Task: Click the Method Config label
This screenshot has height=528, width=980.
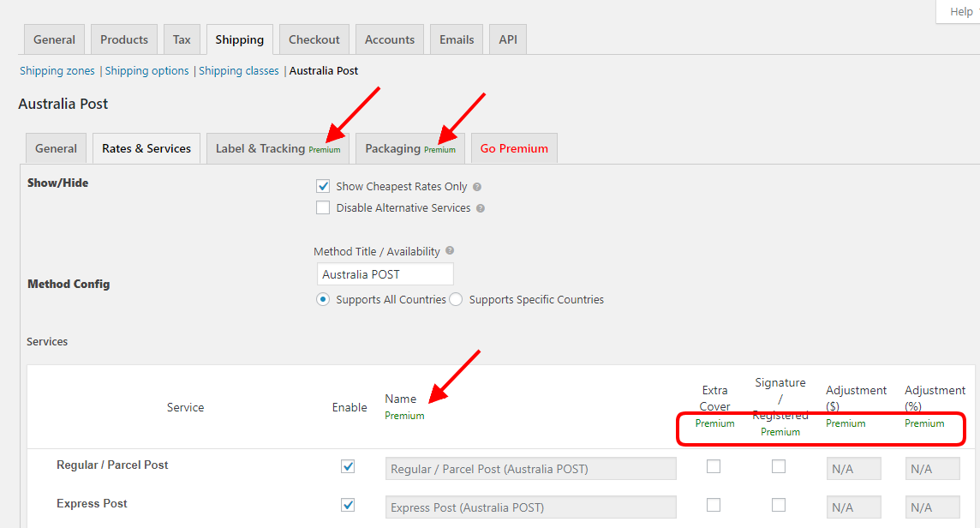Action: pyautogui.click(x=69, y=284)
